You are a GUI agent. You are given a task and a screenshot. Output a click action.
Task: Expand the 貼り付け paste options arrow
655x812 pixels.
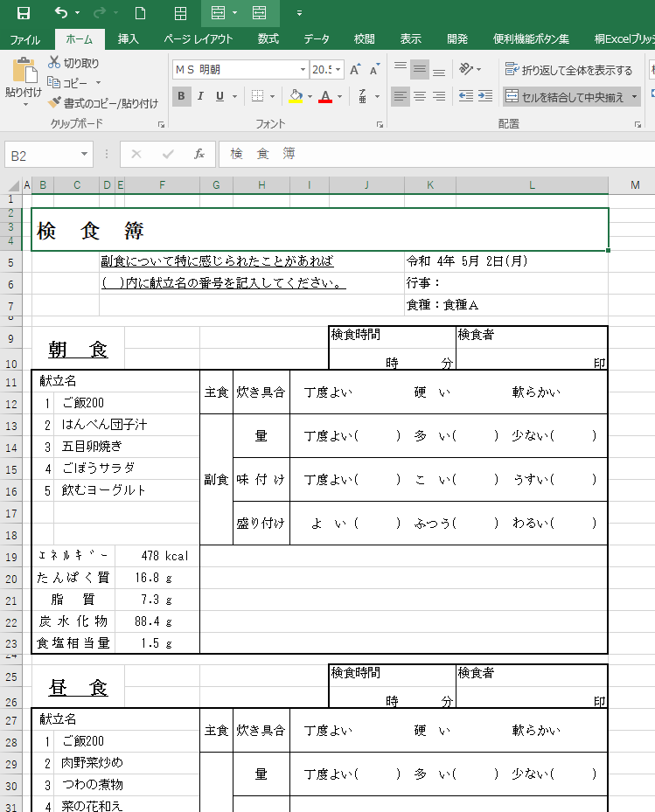[x=24, y=105]
